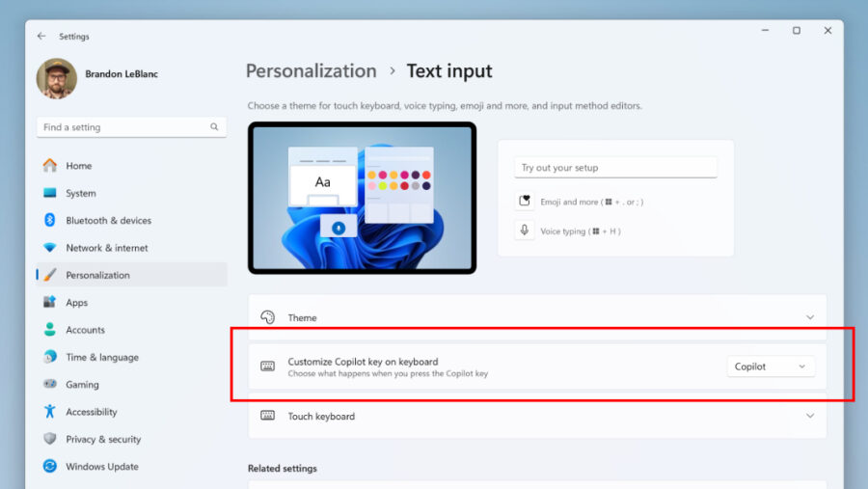Viewport: 868px width, 489px height.
Task: Expand the Touch keyboard section chevron
Action: pyautogui.click(x=810, y=416)
